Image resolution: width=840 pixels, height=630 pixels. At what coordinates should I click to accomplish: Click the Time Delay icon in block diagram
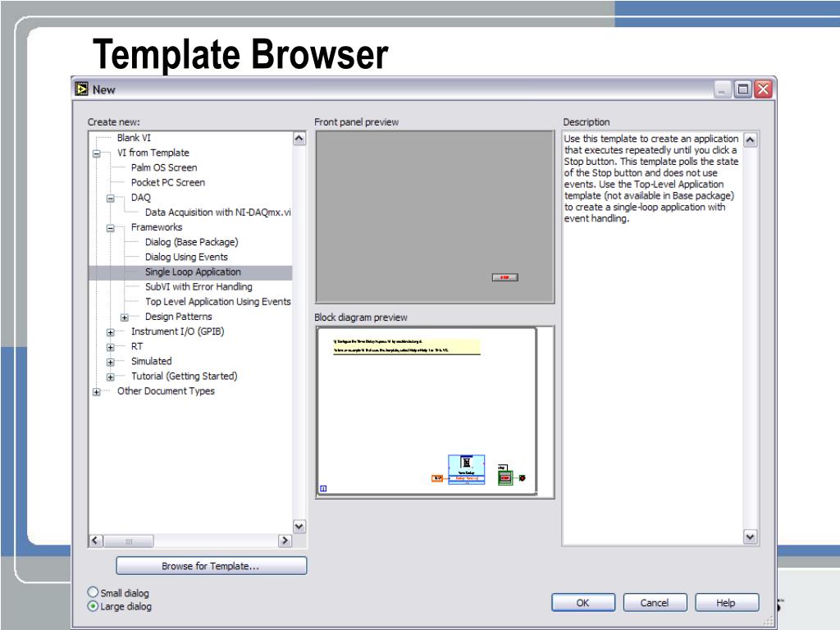[467, 470]
